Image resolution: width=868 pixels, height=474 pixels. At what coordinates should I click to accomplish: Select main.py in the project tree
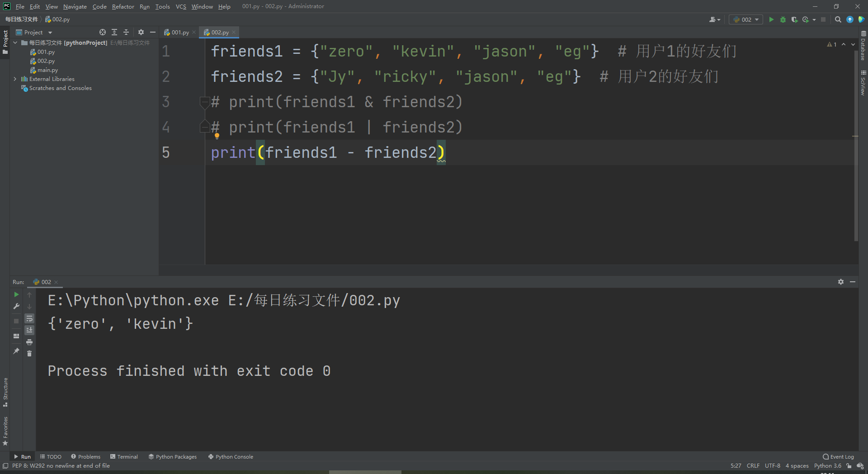[47, 70]
